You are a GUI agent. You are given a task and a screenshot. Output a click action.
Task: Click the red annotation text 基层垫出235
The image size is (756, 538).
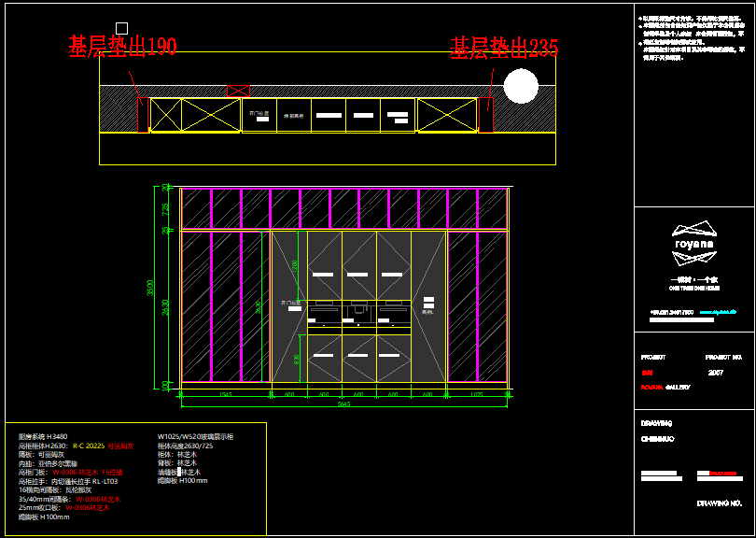[504, 47]
